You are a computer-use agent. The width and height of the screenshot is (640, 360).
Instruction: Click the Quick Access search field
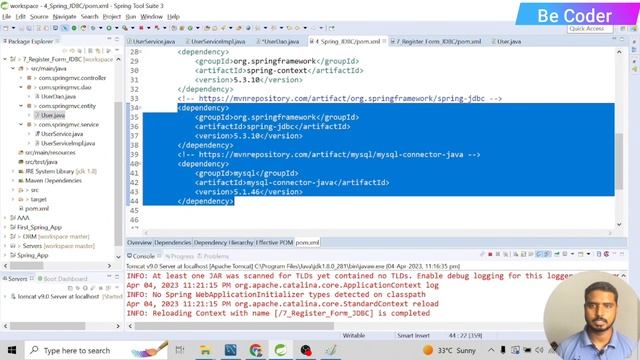[x=590, y=29]
